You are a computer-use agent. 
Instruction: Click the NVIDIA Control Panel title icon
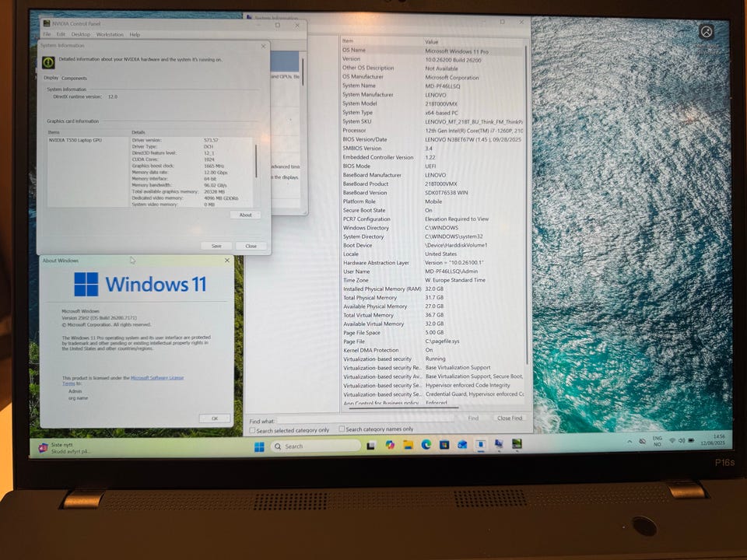click(47, 23)
